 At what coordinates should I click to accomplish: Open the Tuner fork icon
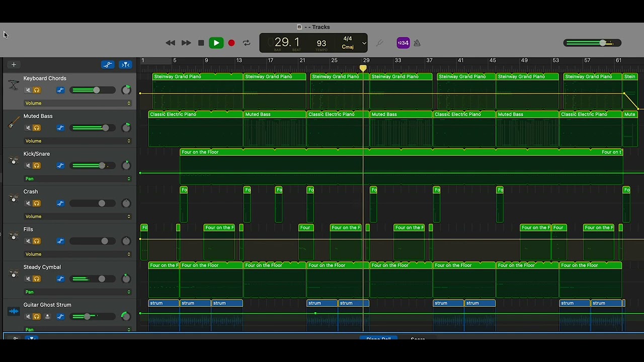pos(379,43)
